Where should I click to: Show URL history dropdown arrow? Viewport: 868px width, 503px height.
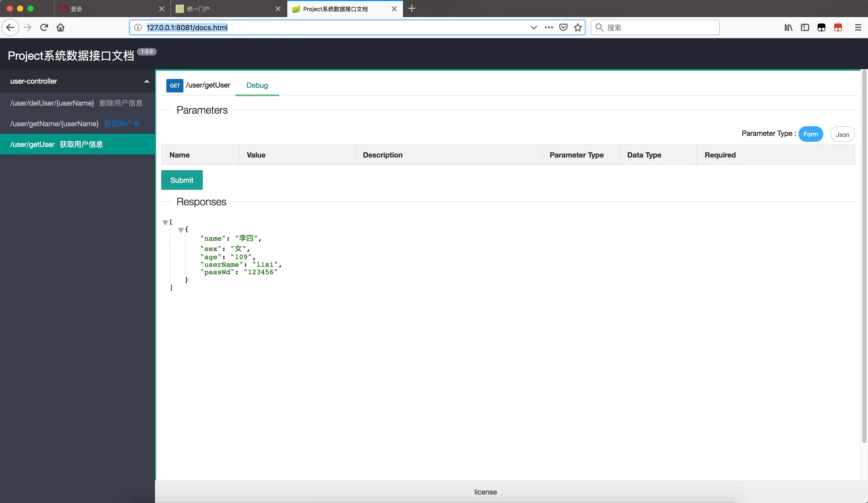(x=534, y=28)
